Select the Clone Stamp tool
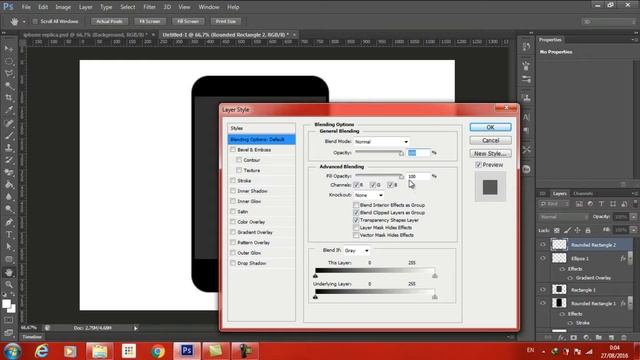Viewport: 640px width, 360px height. click(x=9, y=147)
